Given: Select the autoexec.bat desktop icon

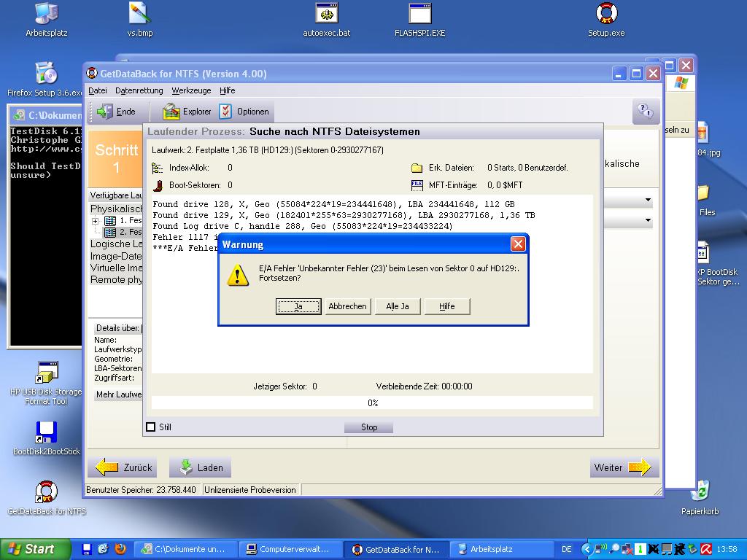Looking at the screenshot, I should tap(326, 20).
